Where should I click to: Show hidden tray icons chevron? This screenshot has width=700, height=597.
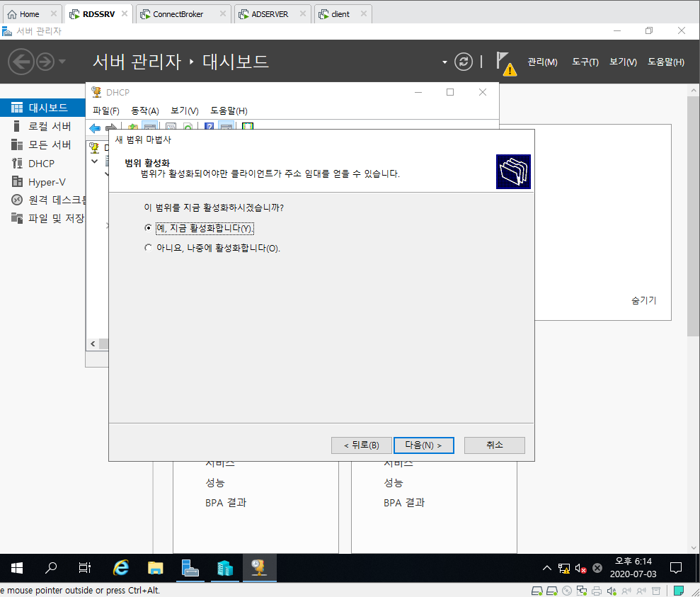547,568
